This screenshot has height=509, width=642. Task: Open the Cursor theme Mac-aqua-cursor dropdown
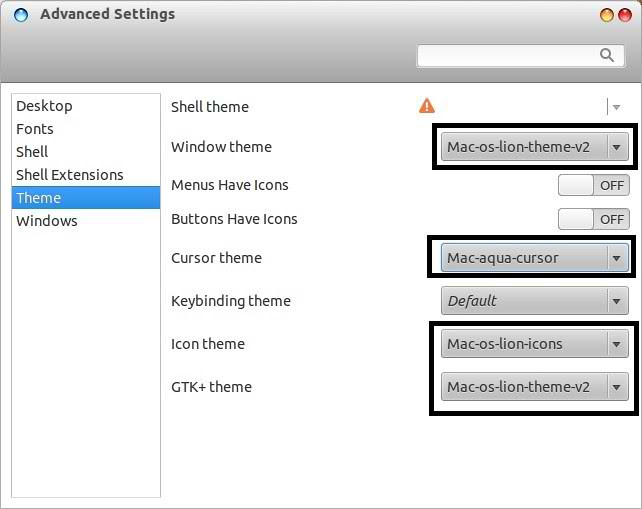(x=535, y=258)
